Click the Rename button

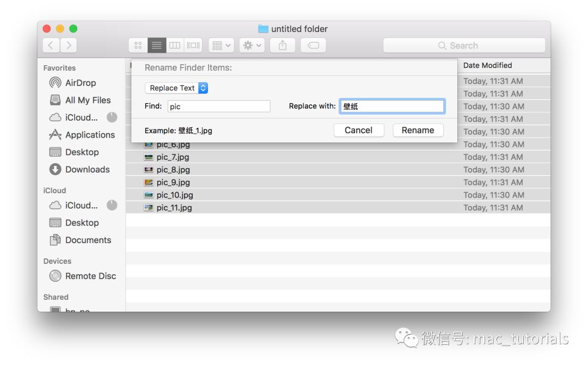418,131
